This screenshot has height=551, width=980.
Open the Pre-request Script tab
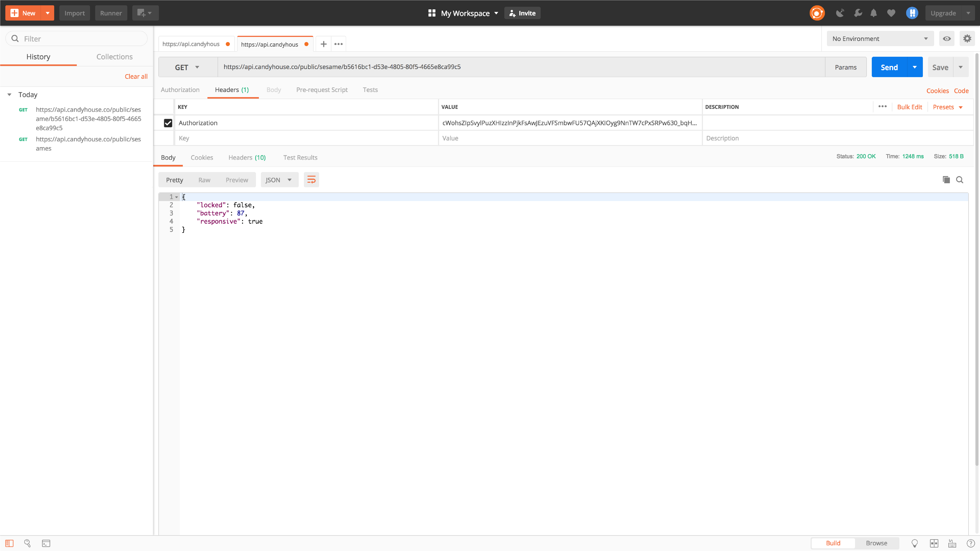click(322, 90)
